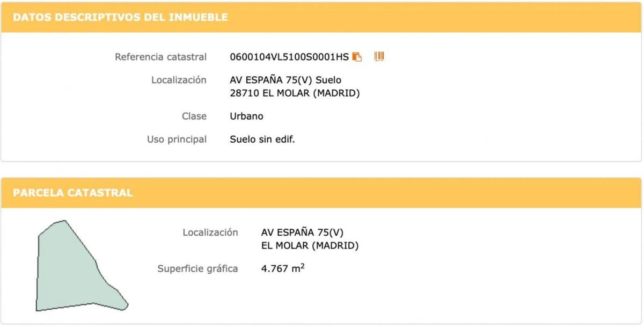644x328 pixels.
Task: Click the barcode icon beside the reference
Action: pos(379,56)
